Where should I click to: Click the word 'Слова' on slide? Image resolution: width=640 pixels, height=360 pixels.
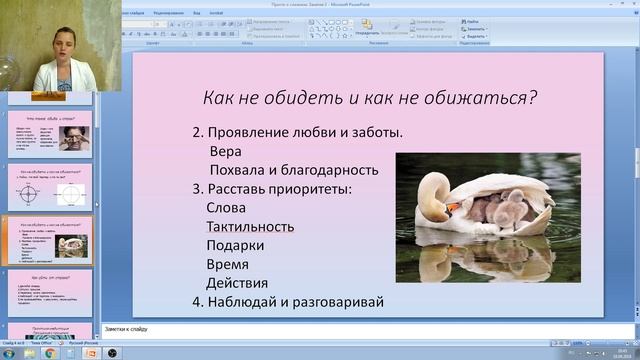pyautogui.click(x=226, y=208)
